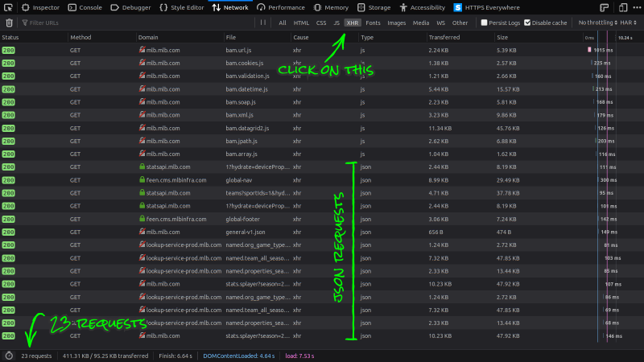The width and height of the screenshot is (644, 362).
Task: Sort by the Transferred column header
Action: point(460,37)
